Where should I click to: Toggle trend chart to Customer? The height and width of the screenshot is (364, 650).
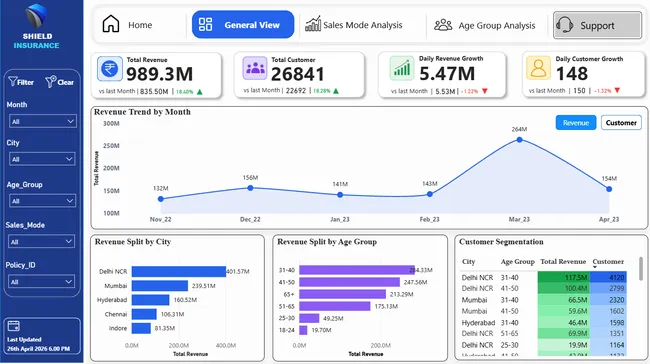[x=621, y=123]
